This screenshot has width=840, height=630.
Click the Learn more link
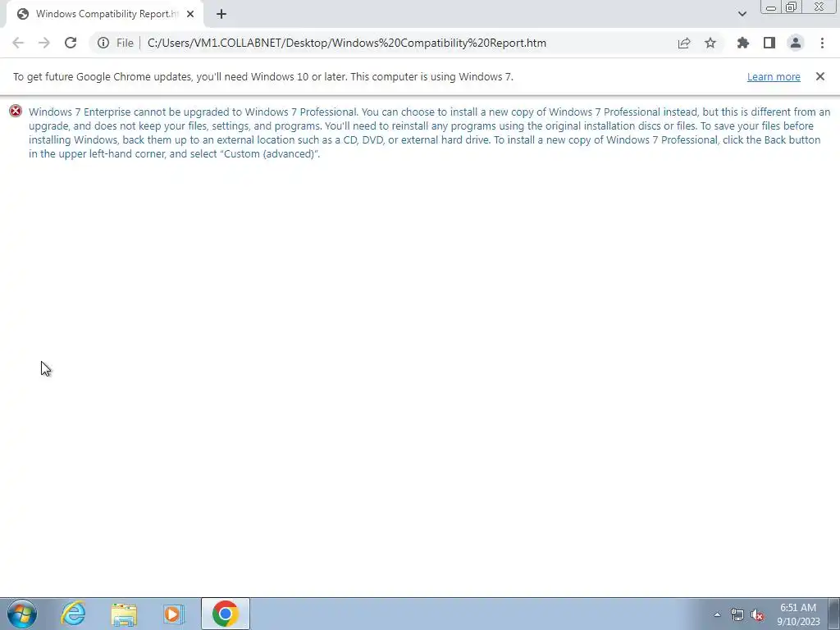[x=774, y=76]
